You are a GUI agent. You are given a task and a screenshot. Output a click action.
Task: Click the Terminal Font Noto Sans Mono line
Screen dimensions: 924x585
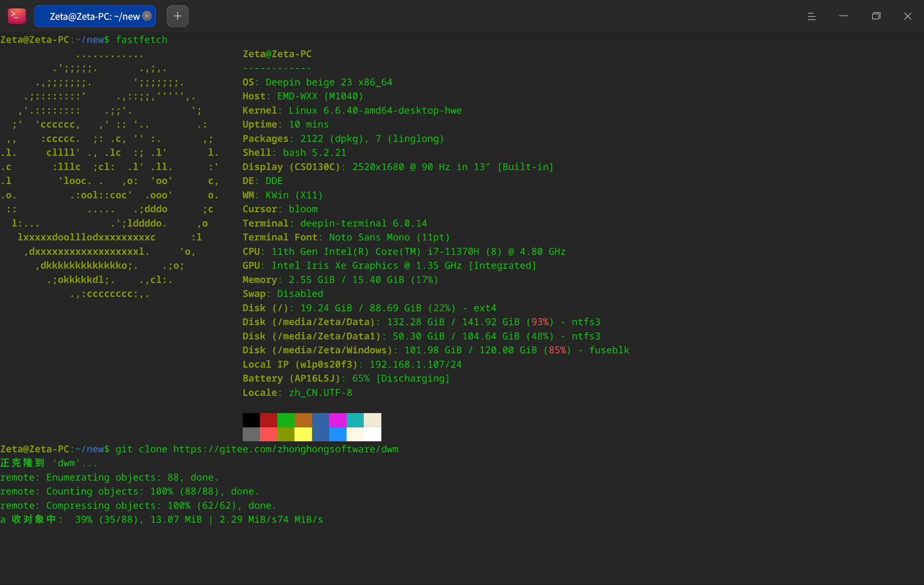point(346,238)
